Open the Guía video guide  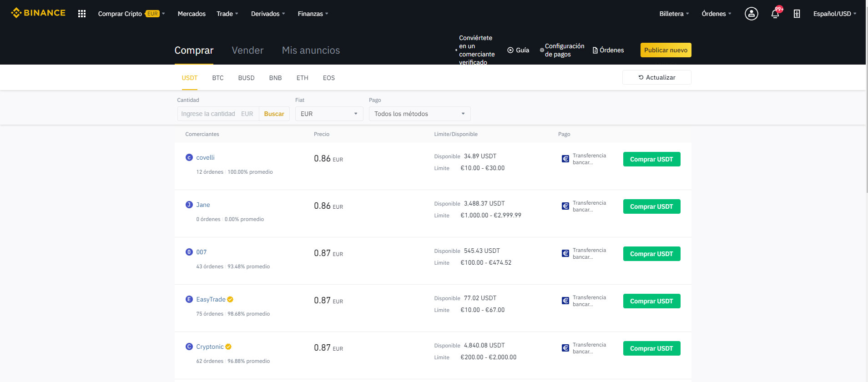518,50
